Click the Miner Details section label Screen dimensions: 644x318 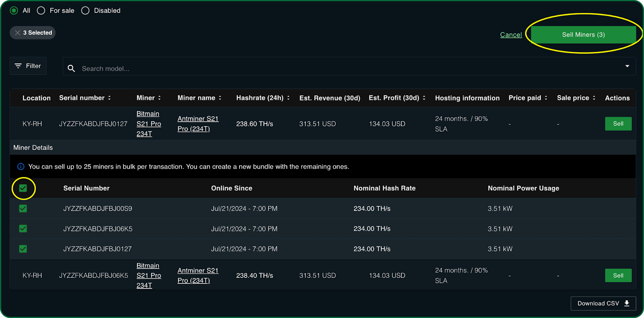[33, 148]
